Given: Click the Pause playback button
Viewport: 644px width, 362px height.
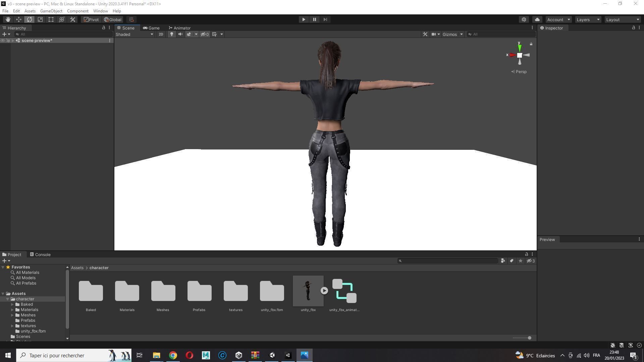Looking at the screenshot, I should (314, 19).
